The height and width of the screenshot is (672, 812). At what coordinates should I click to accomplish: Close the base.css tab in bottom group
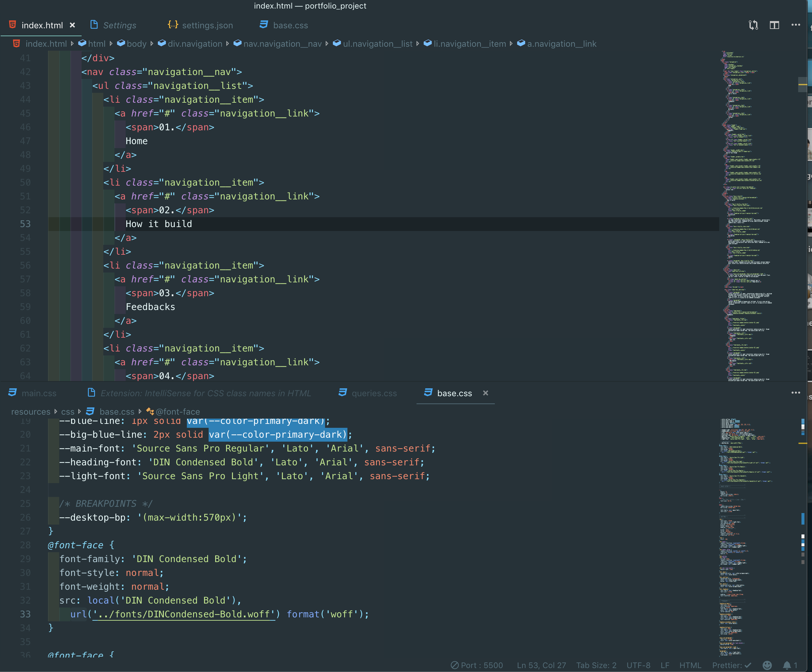(486, 393)
